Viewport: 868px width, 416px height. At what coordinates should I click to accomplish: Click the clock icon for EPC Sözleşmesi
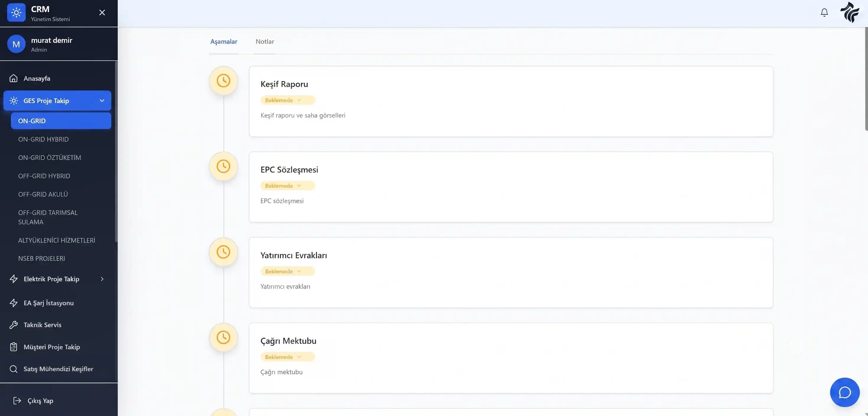coord(223,166)
